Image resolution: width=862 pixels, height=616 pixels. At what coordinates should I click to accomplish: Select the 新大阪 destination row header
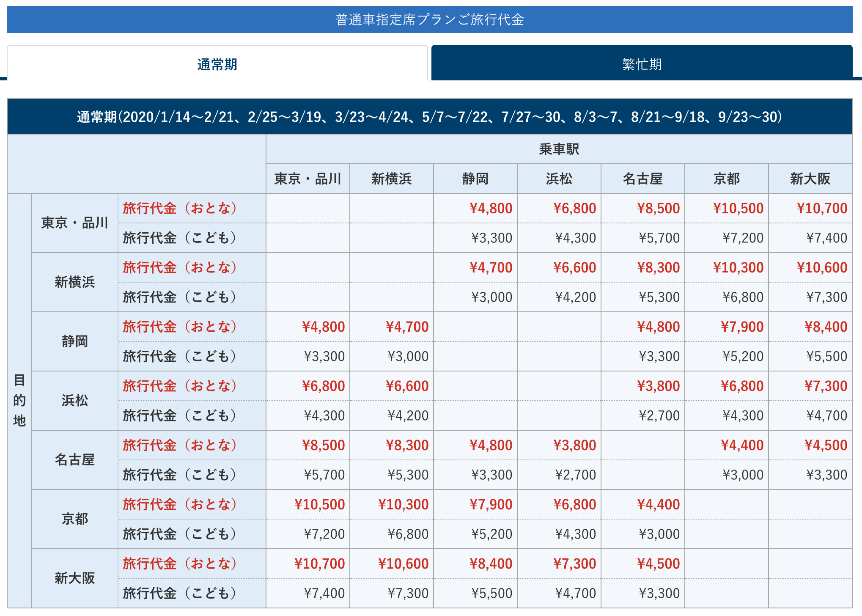75,578
